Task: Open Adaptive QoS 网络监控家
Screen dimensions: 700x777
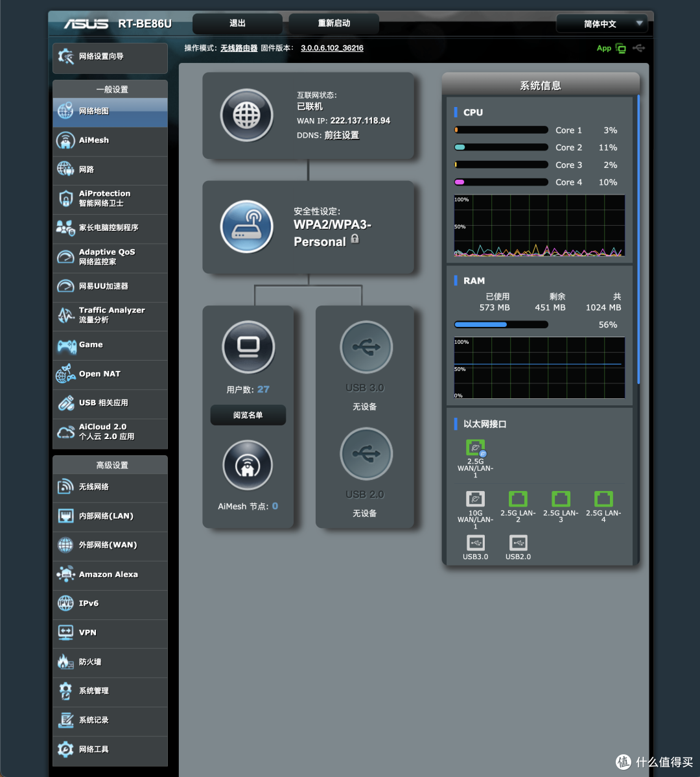Action: [x=110, y=257]
